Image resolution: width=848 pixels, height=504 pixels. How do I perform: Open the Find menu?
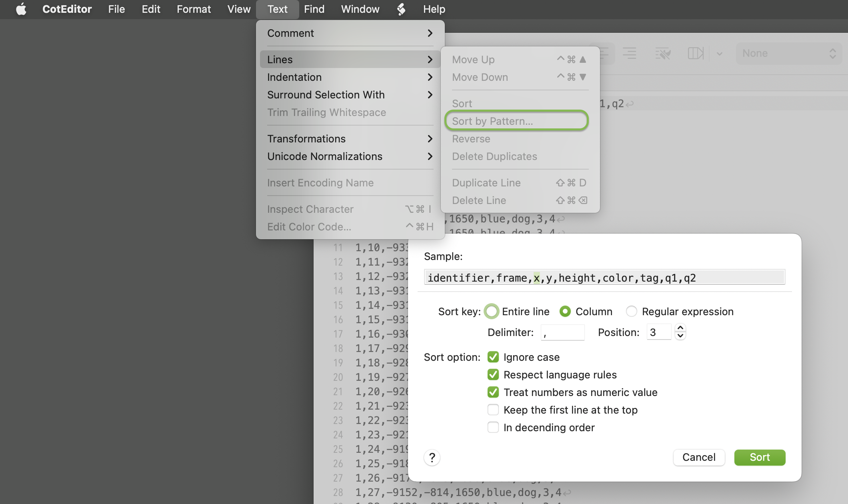click(x=314, y=9)
